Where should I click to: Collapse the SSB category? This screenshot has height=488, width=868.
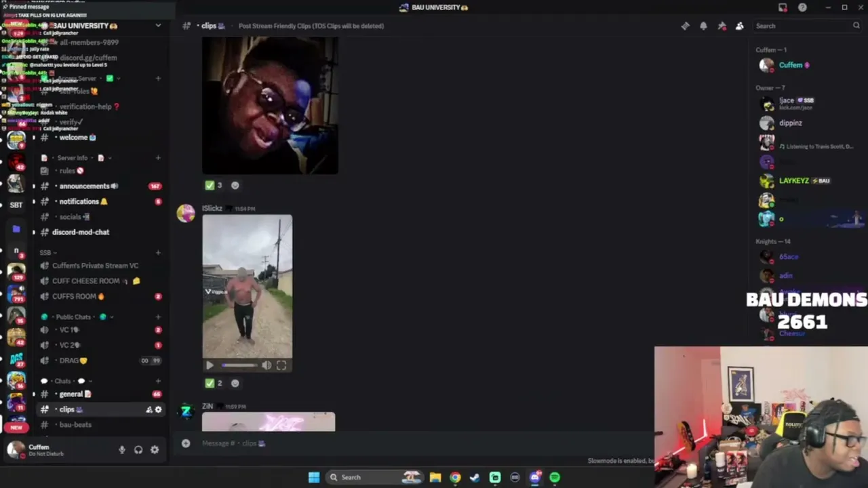coord(47,252)
